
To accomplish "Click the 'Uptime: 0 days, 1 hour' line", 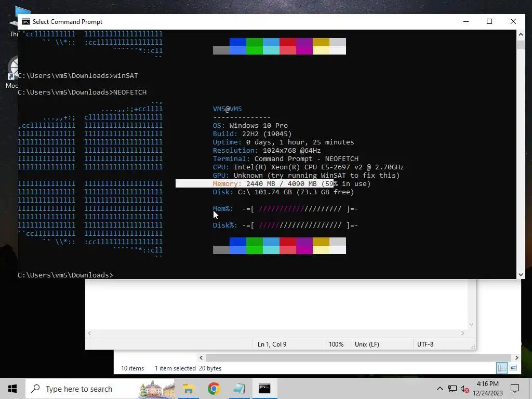I will click(x=283, y=142).
